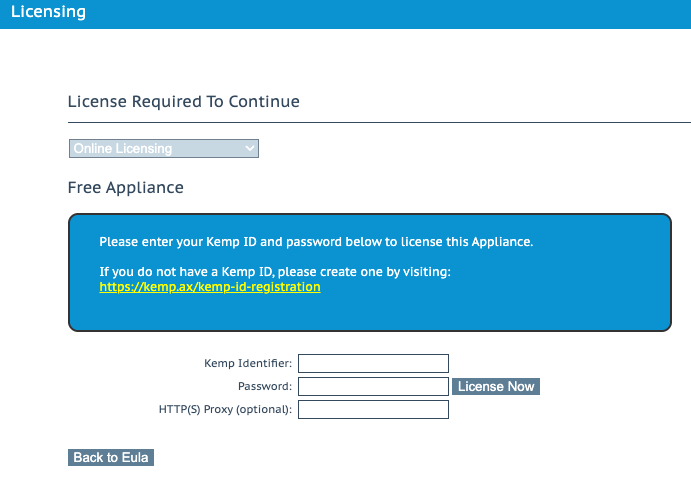Click the chevron arrow on licensing method selector
This screenshot has height=479, width=691.
coord(249,149)
